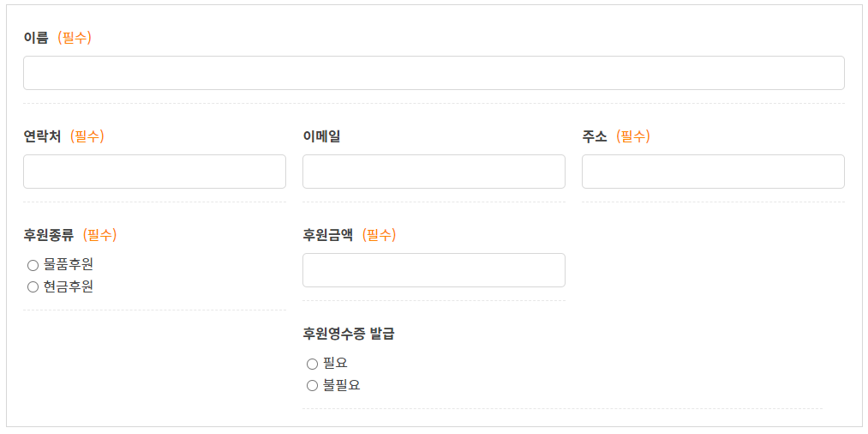Screen dimensions: 868x434
Task: Click into the 이메일 input field
Action: (434, 172)
